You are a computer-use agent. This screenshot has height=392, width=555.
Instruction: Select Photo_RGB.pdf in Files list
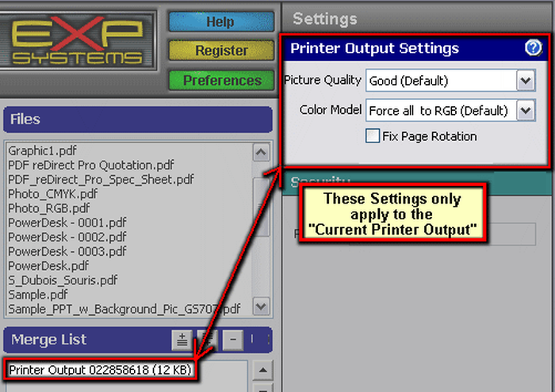pyautogui.click(x=49, y=208)
